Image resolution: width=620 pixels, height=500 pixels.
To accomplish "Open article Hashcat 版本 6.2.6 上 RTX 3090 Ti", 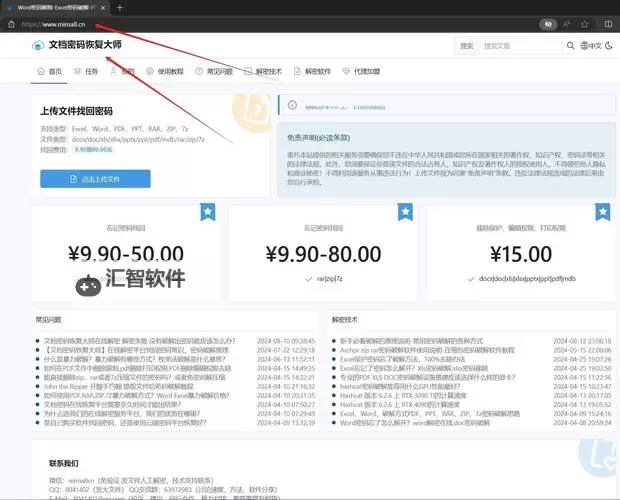I will click(x=403, y=395).
